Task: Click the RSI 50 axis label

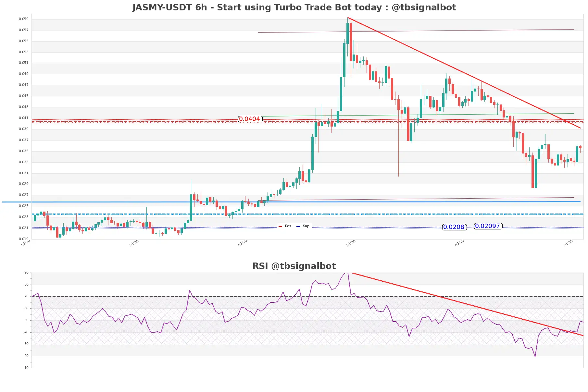Action: click(x=26, y=320)
